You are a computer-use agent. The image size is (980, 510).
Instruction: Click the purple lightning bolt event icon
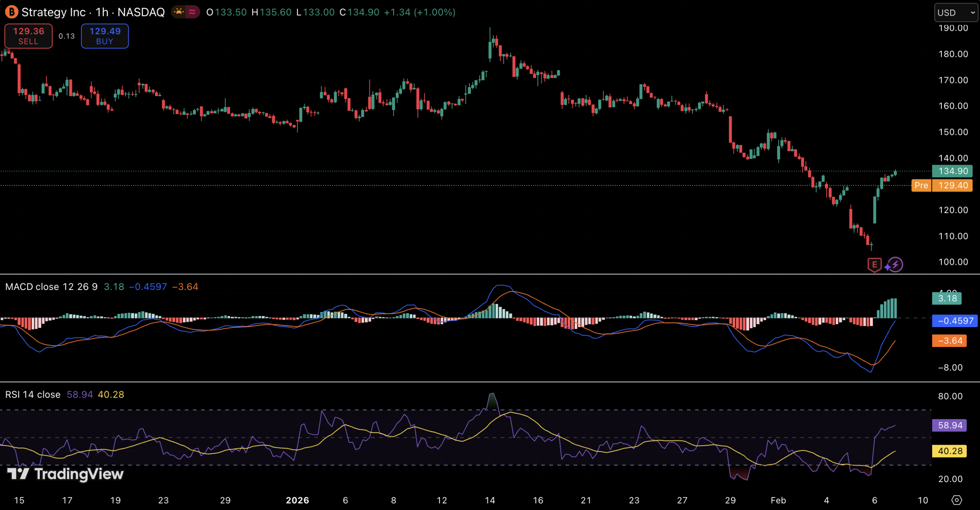pyautogui.click(x=895, y=264)
